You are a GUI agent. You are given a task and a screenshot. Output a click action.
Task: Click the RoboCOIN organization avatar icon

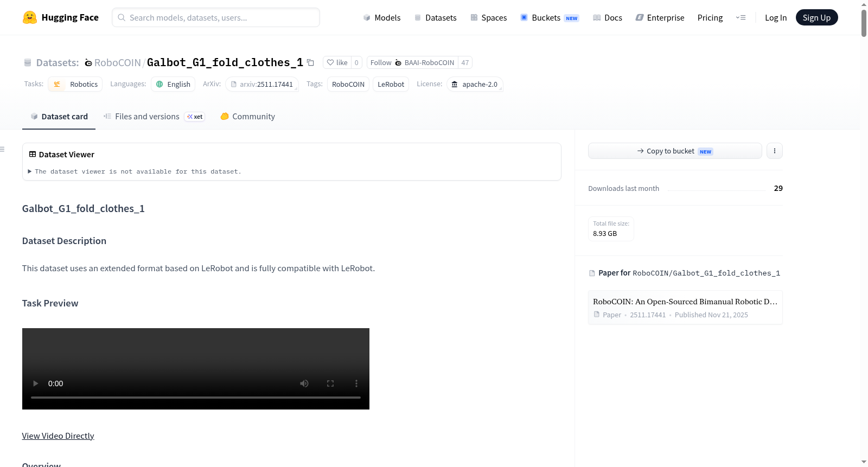(88, 63)
